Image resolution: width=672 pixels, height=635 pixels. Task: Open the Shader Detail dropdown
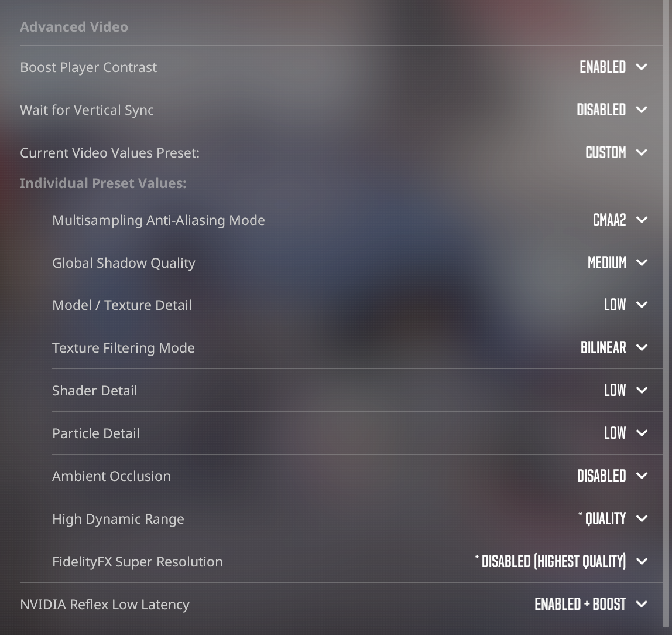[x=642, y=391]
